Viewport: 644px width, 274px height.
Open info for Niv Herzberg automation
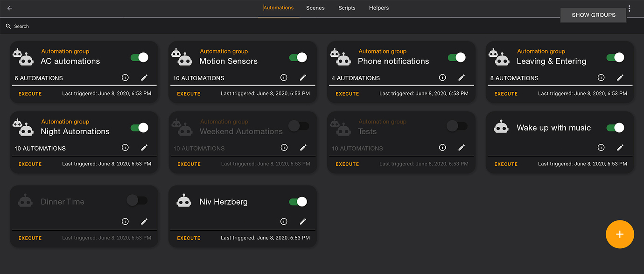tap(284, 222)
